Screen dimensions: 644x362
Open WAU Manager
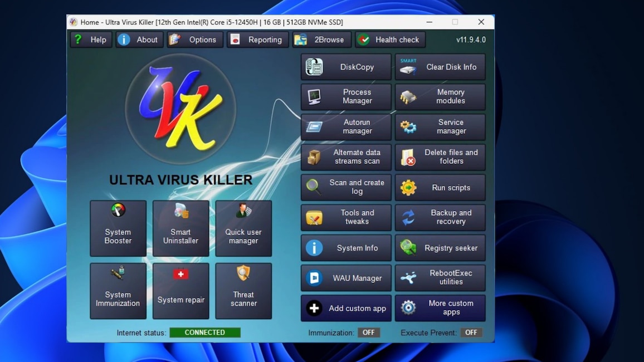(x=346, y=278)
